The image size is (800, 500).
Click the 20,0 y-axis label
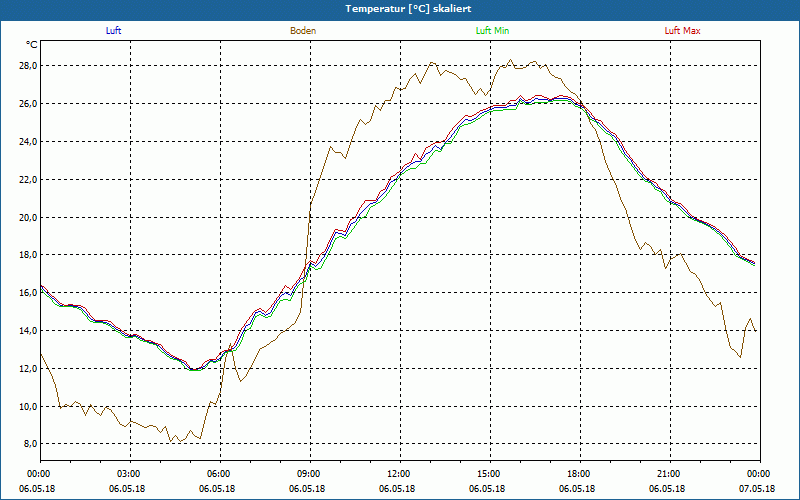(x=28, y=217)
